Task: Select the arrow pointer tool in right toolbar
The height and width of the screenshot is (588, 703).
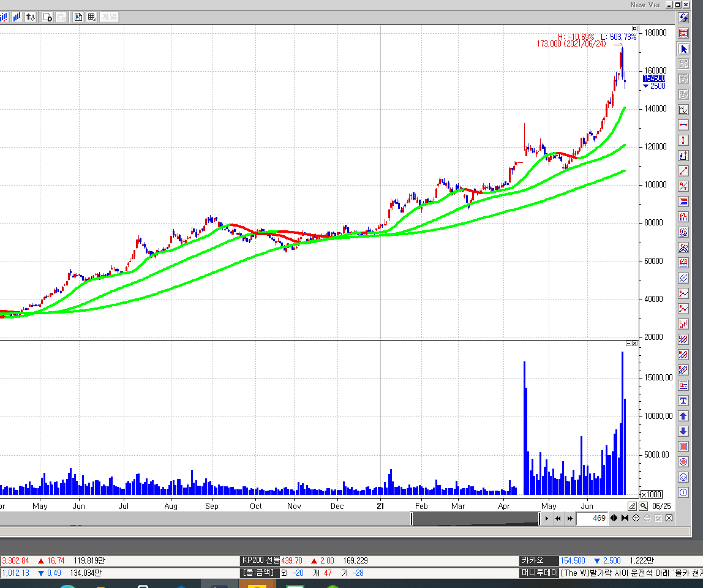Action: [683, 48]
